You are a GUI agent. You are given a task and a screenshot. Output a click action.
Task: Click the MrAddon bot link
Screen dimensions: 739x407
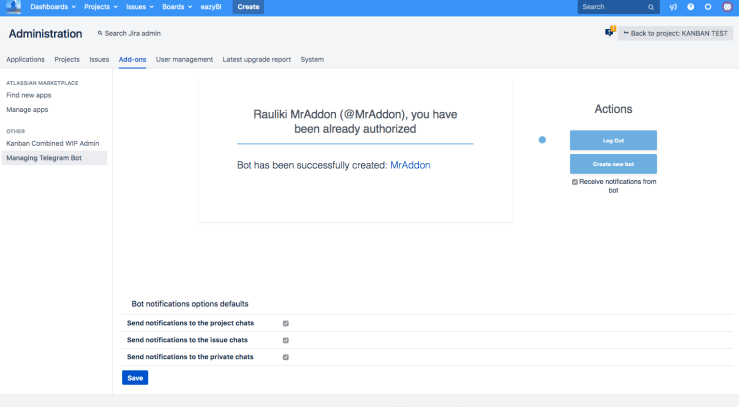410,165
